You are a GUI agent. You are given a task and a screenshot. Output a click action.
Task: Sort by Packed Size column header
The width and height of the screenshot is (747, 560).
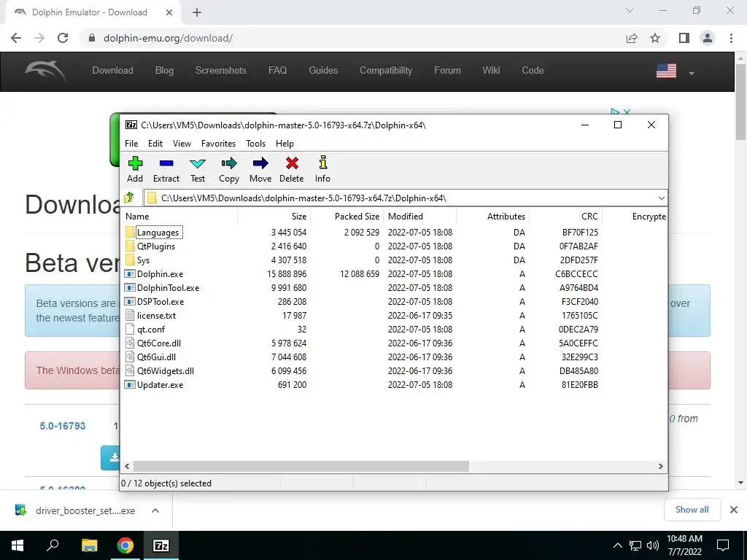347,216
